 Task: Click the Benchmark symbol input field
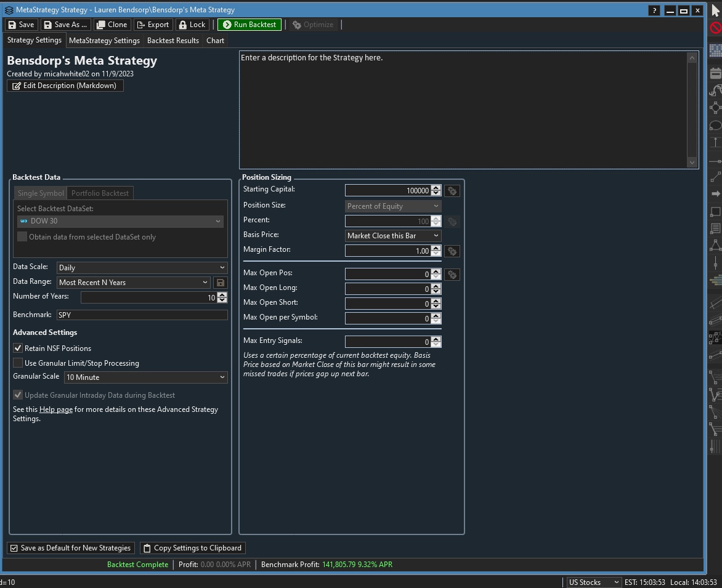(142, 315)
